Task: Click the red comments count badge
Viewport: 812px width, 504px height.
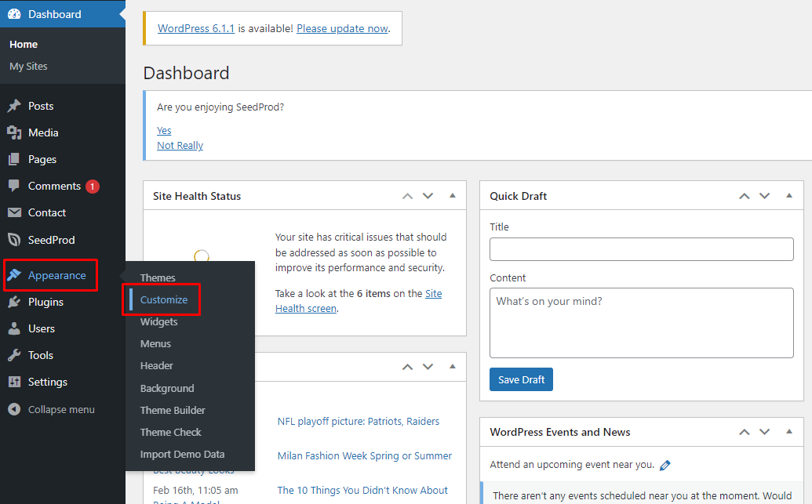Action: pos(93,187)
